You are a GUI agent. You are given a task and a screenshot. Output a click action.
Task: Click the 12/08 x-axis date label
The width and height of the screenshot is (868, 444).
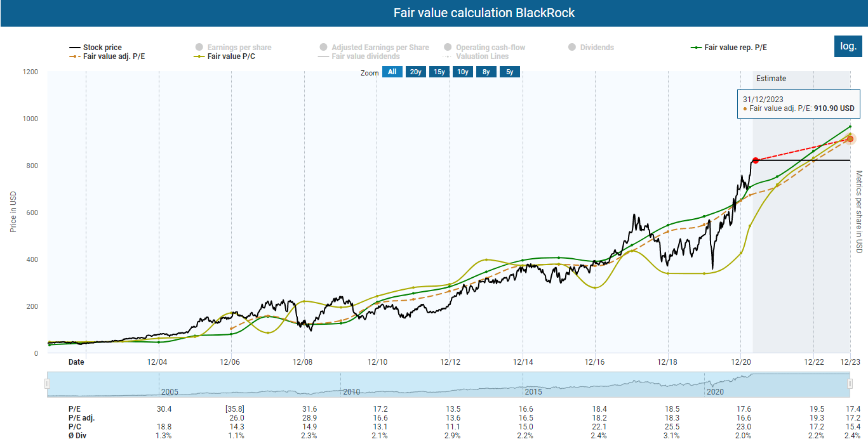[304, 362]
